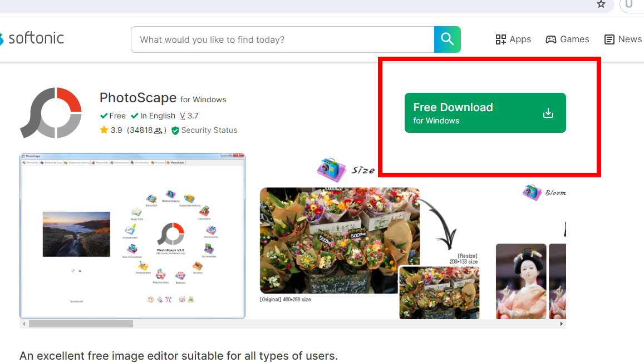Screen dimensions: 644x363
Task: Click the yellow rating star icon
Action: (104, 130)
